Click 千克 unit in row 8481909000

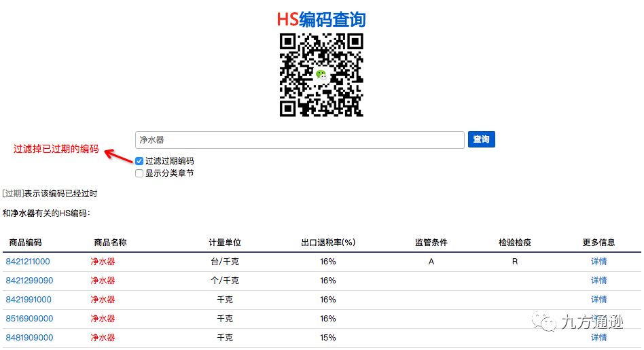[225, 338]
